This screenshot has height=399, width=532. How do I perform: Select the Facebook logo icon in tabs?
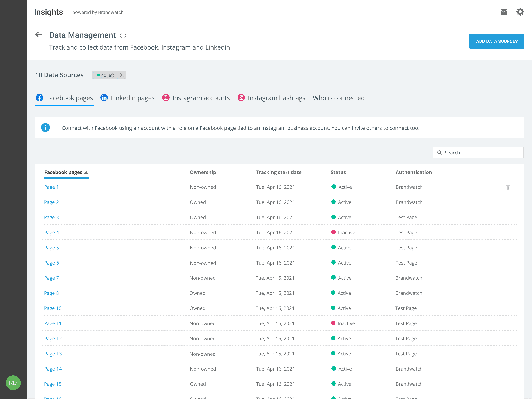coord(40,98)
